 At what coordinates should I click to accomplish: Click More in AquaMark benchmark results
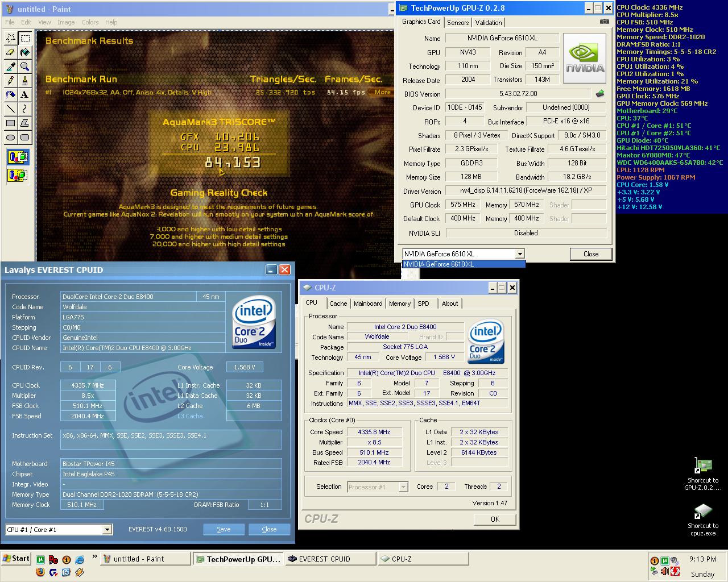[382, 92]
